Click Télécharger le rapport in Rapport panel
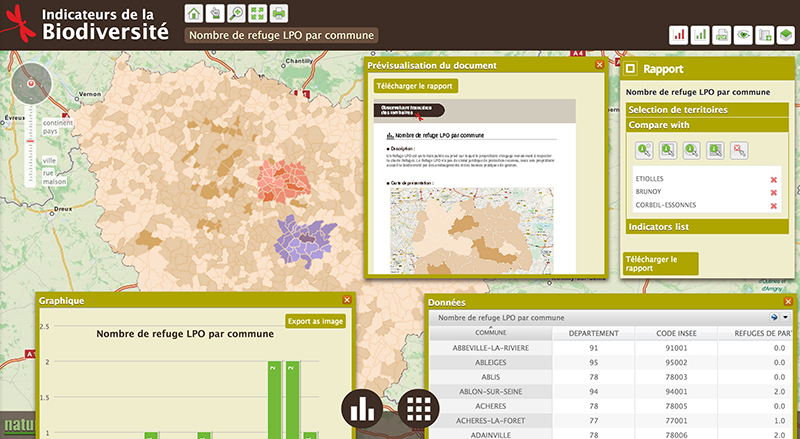 [660, 264]
